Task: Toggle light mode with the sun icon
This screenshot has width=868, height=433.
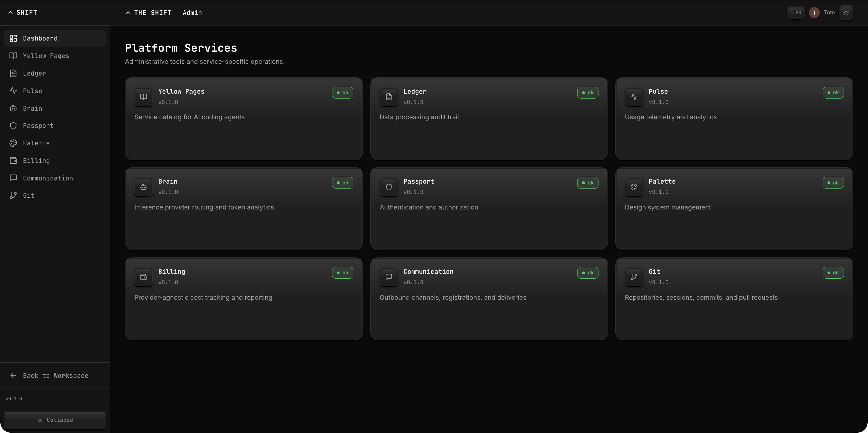Action: (846, 12)
